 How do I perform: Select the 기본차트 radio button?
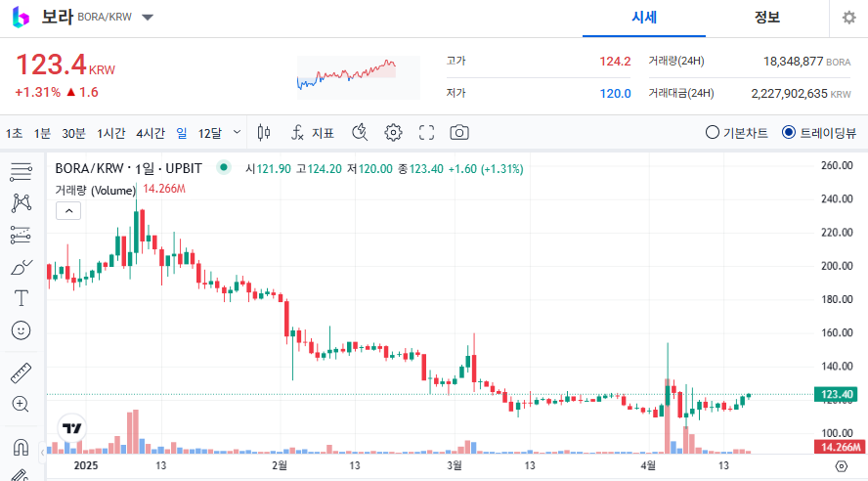point(712,133)
